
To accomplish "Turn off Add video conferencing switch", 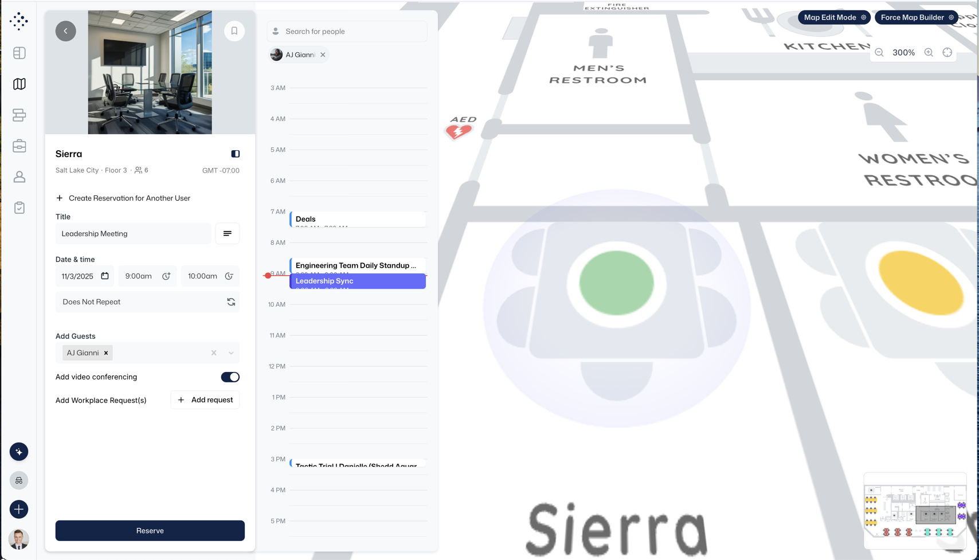I will [x=230, y=377].
